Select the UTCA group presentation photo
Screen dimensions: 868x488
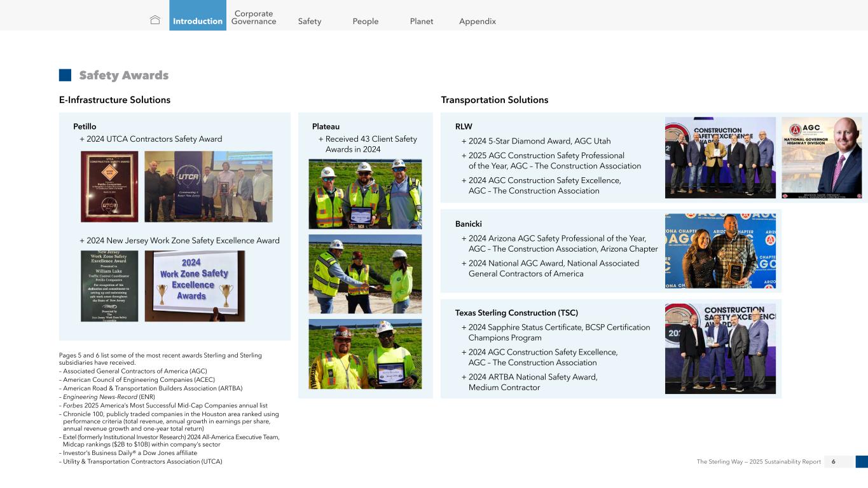pyautogui.click(x=208, y=186)
